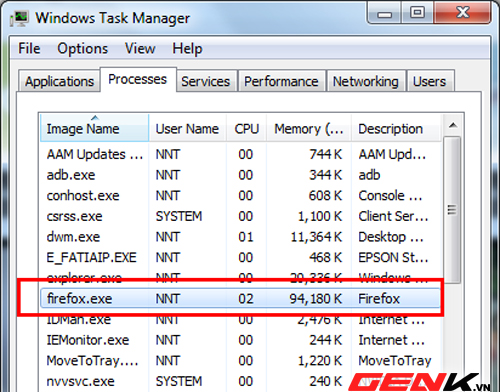Sort by Memory column header
This screenshot has width=500, height=392.
(x=309, y=129)
